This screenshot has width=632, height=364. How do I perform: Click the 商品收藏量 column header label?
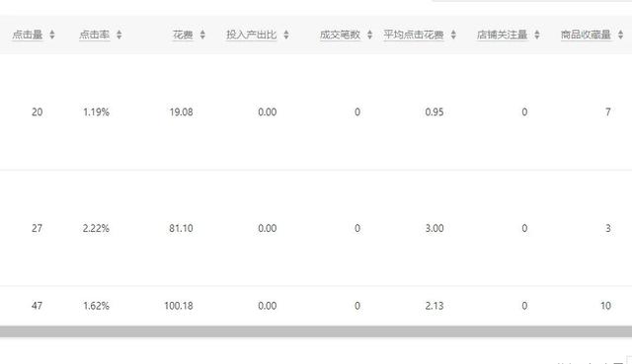point(586,35)
